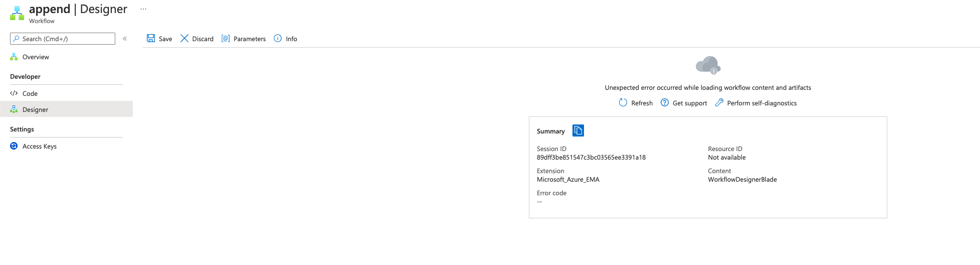Click the self-diagnostics wrench icon
980x265 pixels.
click(x=719, y=102)
